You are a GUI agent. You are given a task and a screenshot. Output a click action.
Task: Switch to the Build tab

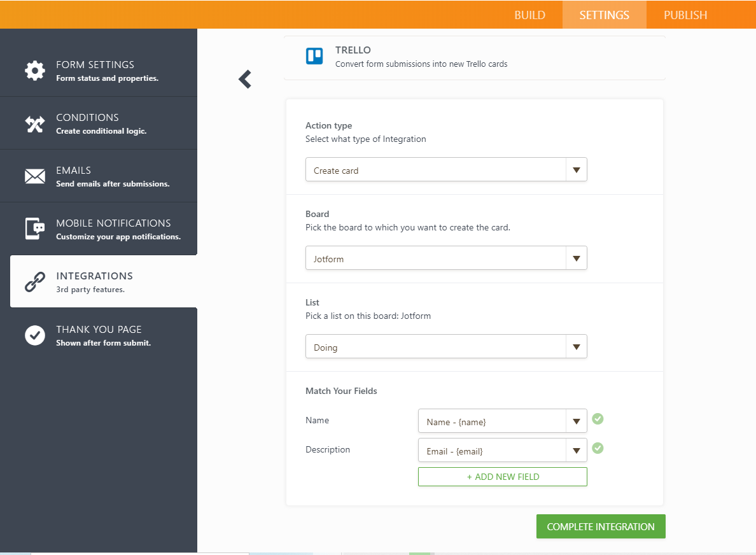pos(529,15)
